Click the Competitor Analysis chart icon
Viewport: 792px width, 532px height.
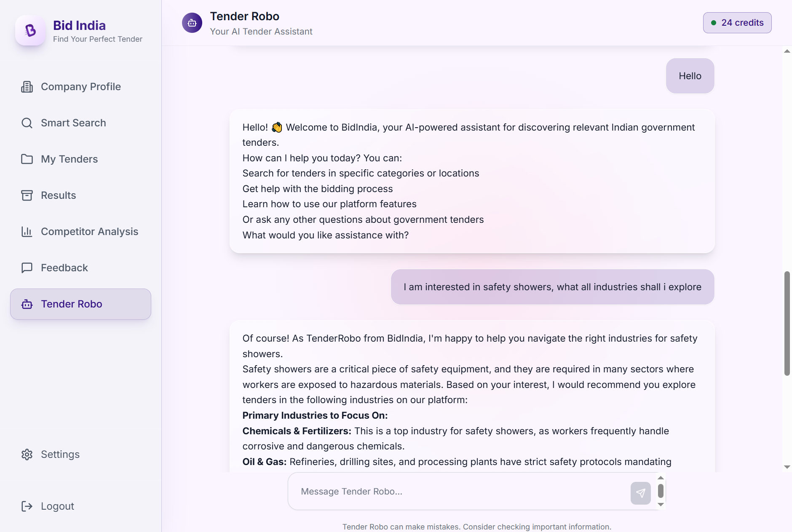tap(27, 232)
